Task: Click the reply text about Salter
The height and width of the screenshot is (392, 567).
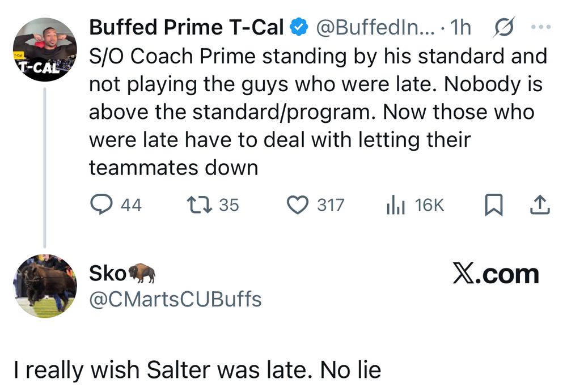Action: point(197,370)
